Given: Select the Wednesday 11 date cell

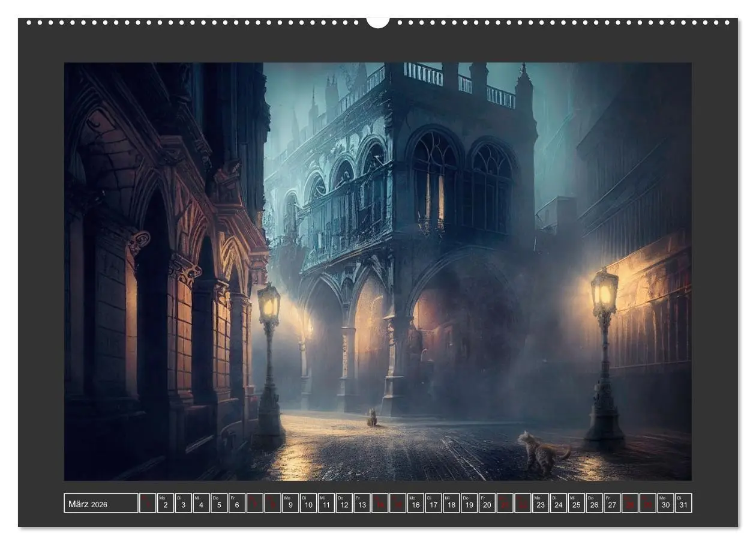Looking at the screenshot, I should point(326,503).
